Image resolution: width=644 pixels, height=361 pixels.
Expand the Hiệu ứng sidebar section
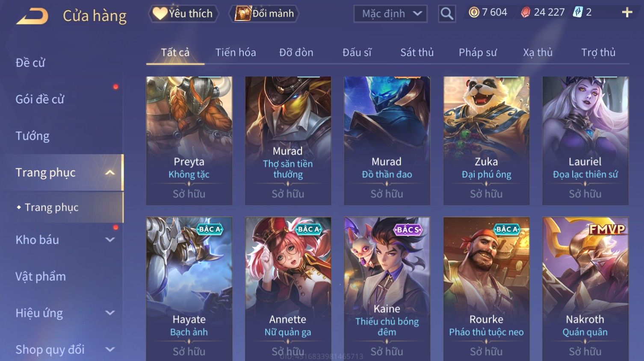tap(110, 313)
